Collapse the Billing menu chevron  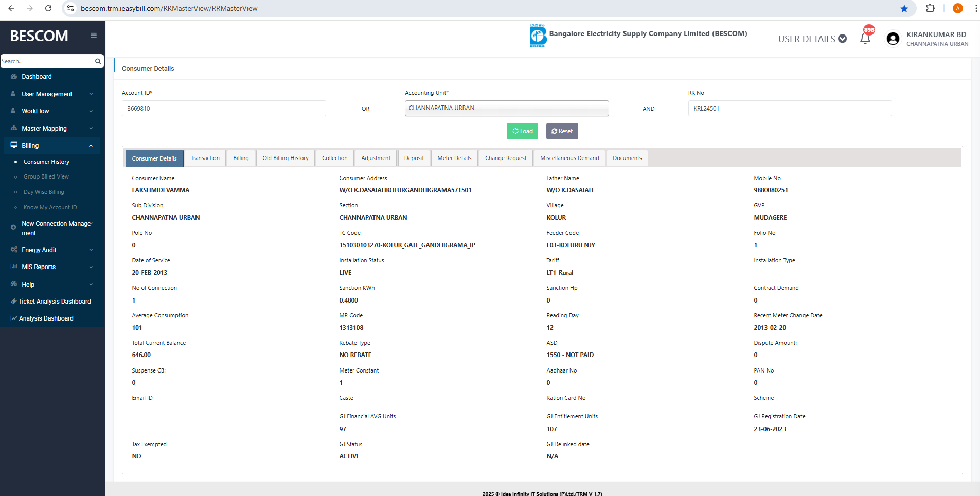91,146
